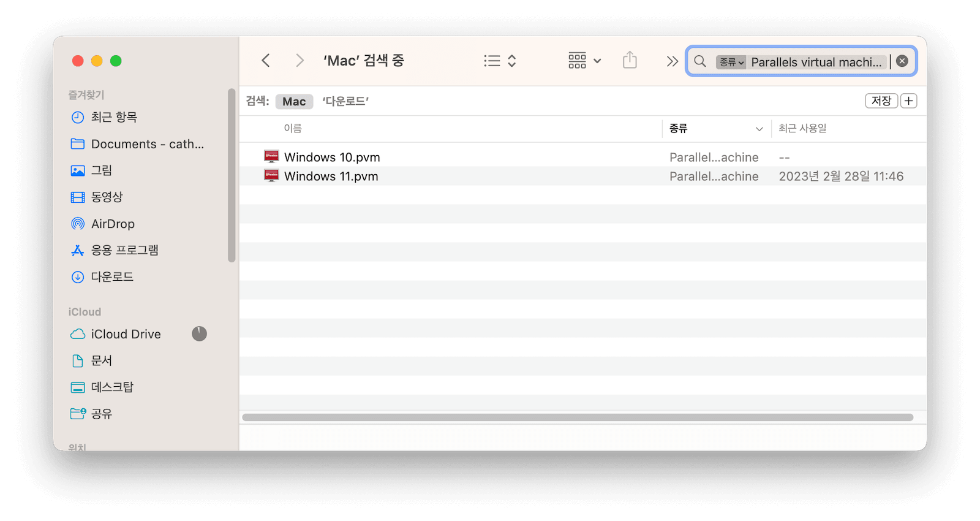980x521 pixels.
Task: Switch search scope to '다운로드'
Action: click(345, 102)
